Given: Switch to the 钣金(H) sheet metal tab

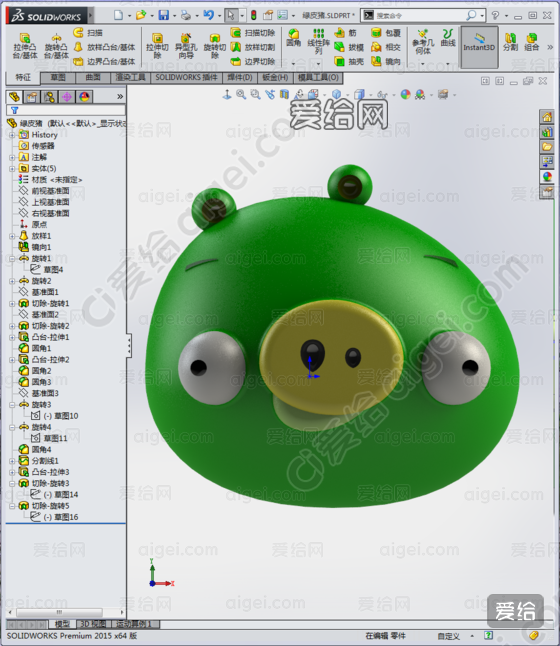Looking at the screenshot, I should click(x=275, y=77).
